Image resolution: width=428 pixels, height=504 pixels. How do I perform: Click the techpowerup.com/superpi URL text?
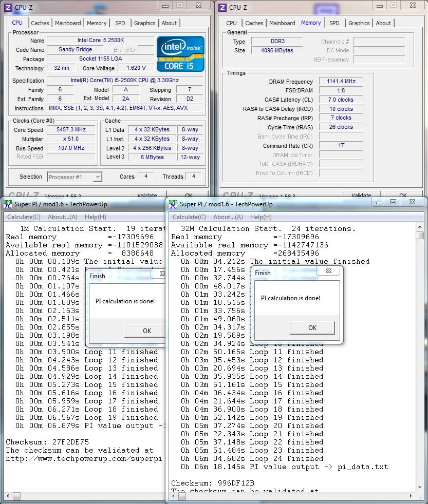click(84, 458)
